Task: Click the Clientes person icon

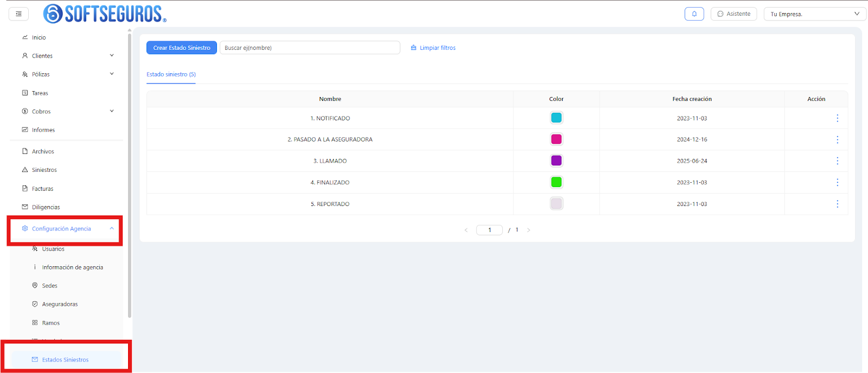Action: click(x=25, y=55)
